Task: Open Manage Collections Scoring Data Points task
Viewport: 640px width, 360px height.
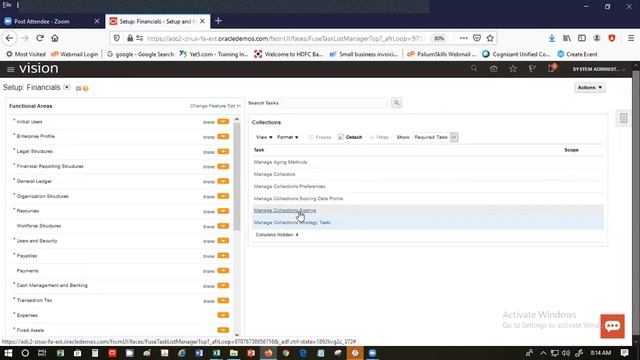Action: (x=298, y=199)
